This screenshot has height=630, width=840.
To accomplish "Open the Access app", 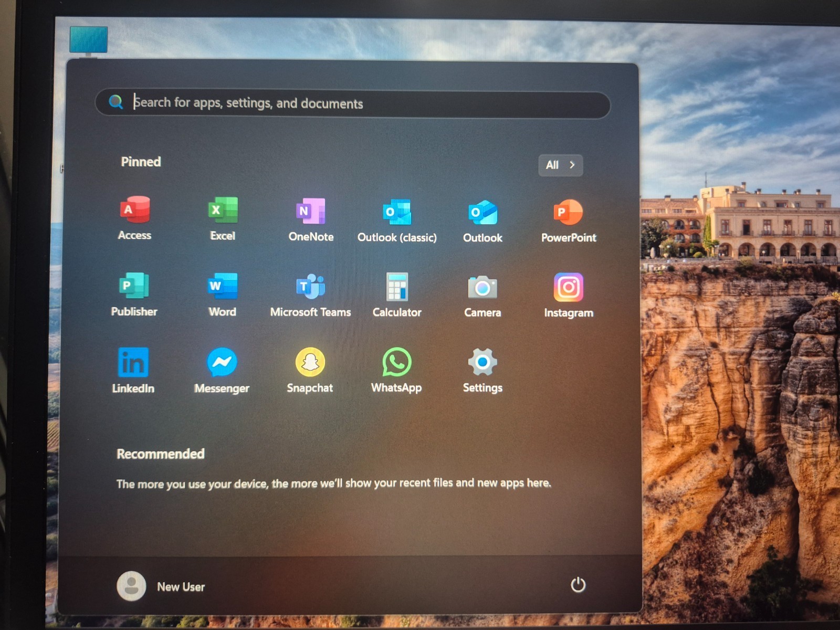I will [134, 218].
